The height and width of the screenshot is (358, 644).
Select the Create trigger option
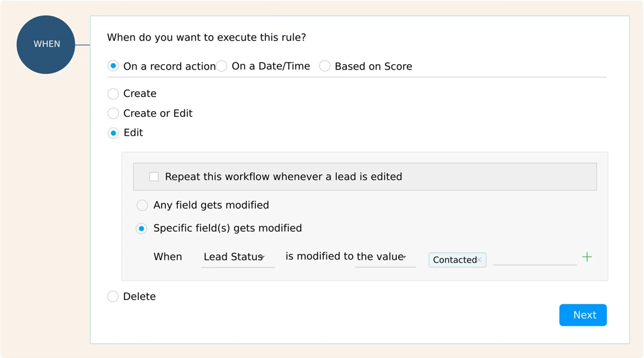pyautogui.click(x=113, y=94)
